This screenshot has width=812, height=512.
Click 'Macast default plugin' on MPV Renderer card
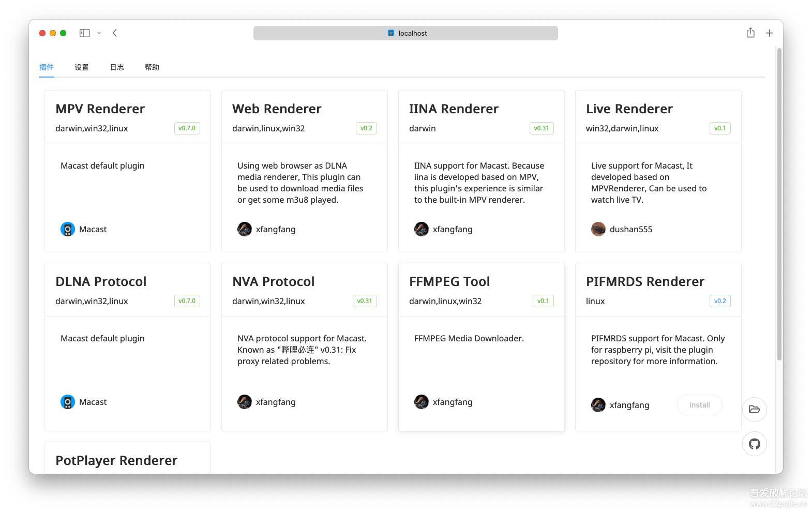click(102, 165)
